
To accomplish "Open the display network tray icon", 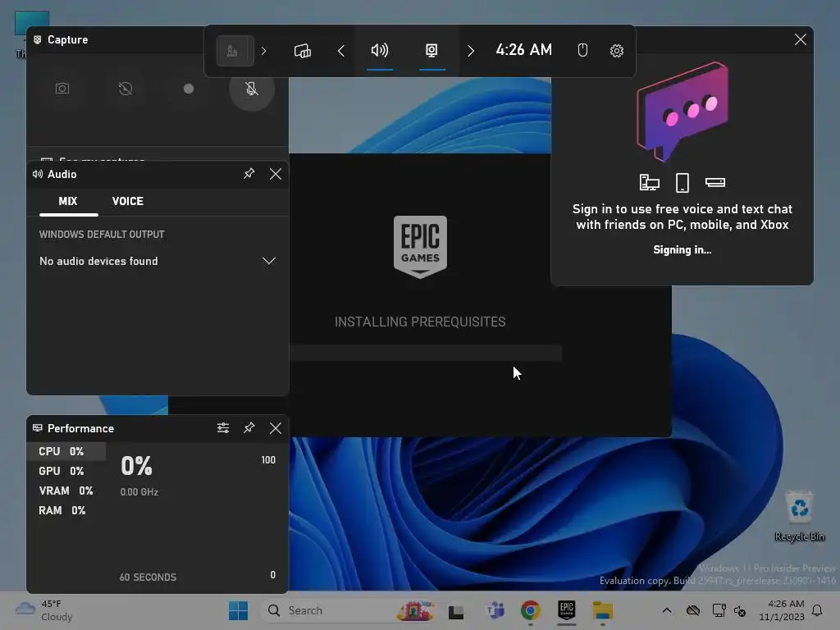I will pyautogui.click(x=719, y=610).
